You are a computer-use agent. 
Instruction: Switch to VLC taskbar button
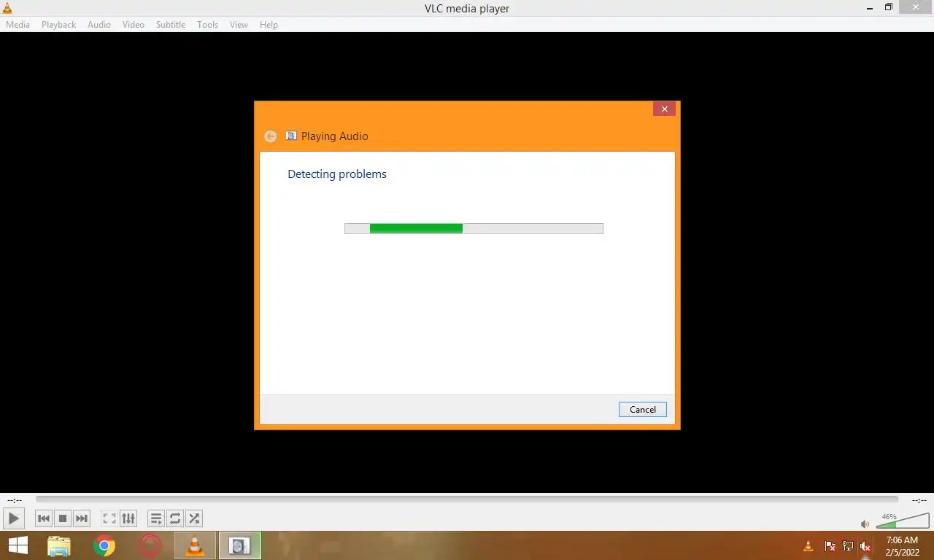[x=195, y=545]
